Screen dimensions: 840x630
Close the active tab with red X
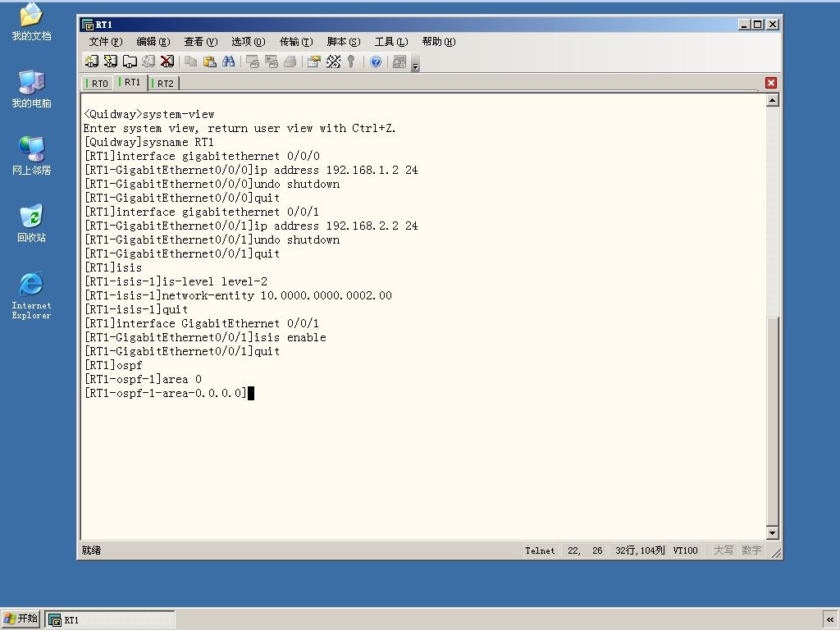771,83
